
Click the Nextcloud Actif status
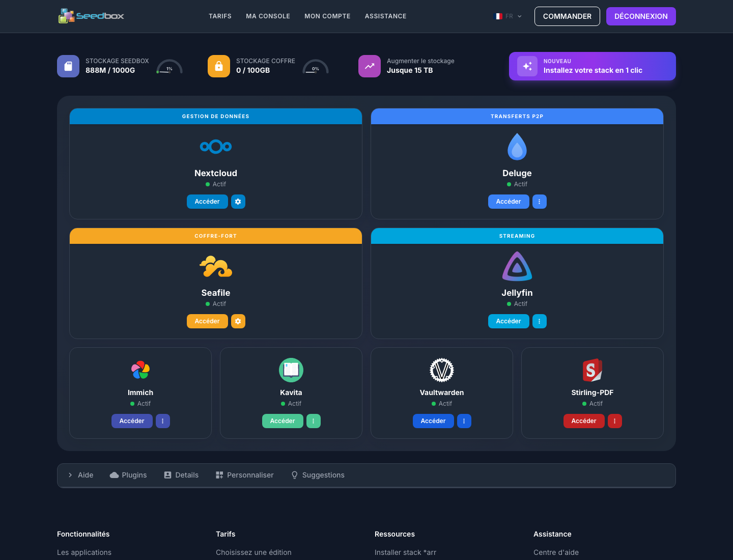point(216,184)
